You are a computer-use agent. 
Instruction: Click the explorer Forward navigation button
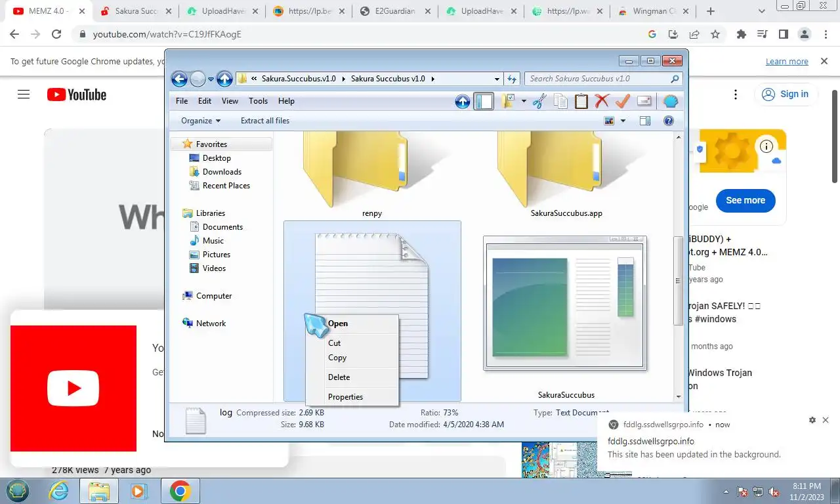coord(198,79)
